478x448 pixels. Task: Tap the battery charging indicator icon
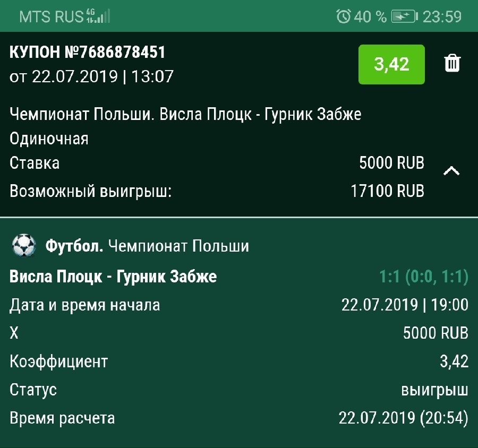pyautogui.click(x=405, y=16)
